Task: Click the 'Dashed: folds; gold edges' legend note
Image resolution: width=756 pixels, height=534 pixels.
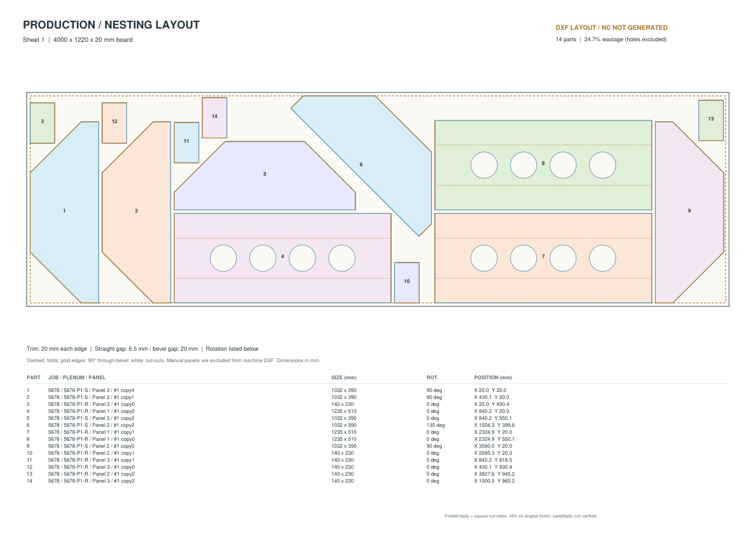Action: click(x=173, y=361)
